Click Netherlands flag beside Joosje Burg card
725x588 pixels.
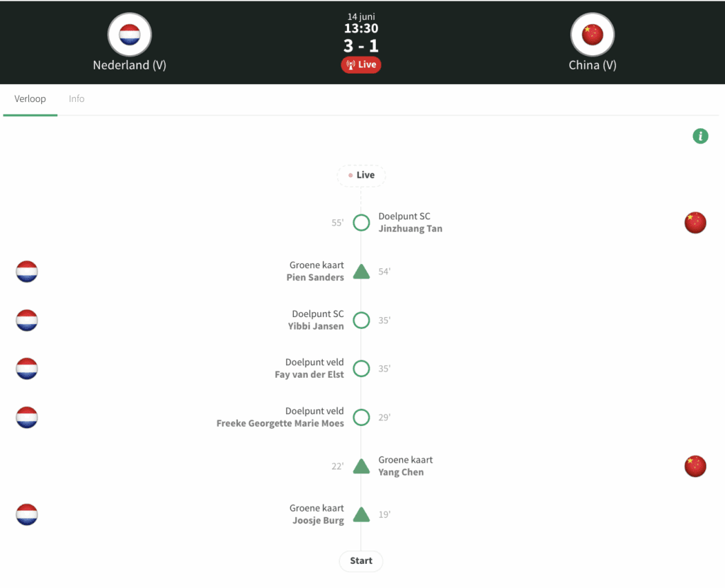click(27, 515)
